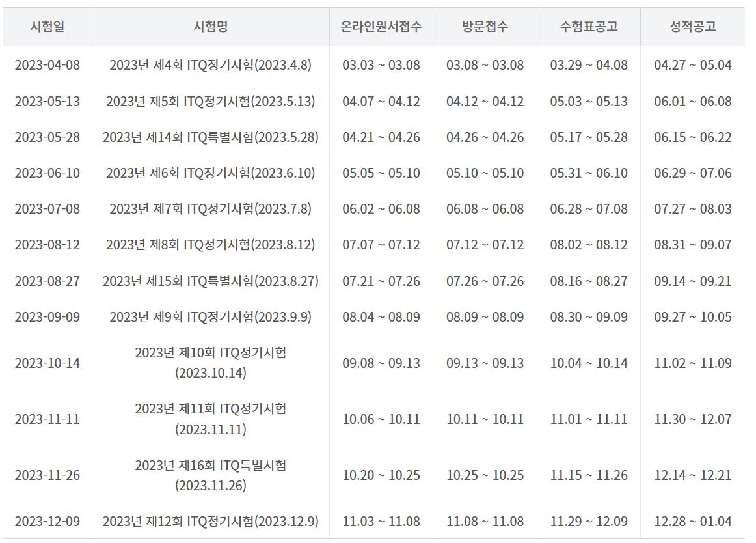756x543 pixels.
Task: Click the 시험명 column header
Action: pos(210,26)
